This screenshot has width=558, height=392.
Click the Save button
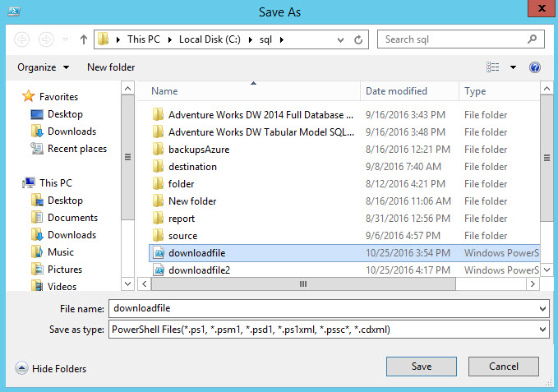422,367
